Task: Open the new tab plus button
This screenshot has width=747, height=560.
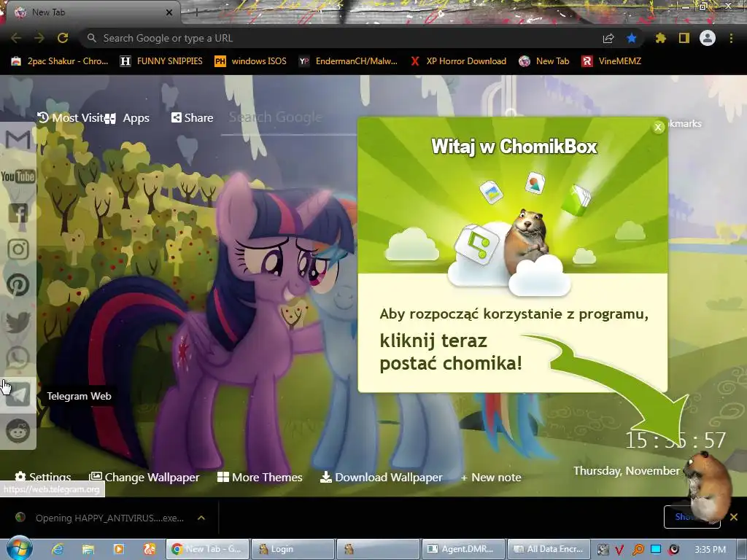Action: tap(196, 12)
